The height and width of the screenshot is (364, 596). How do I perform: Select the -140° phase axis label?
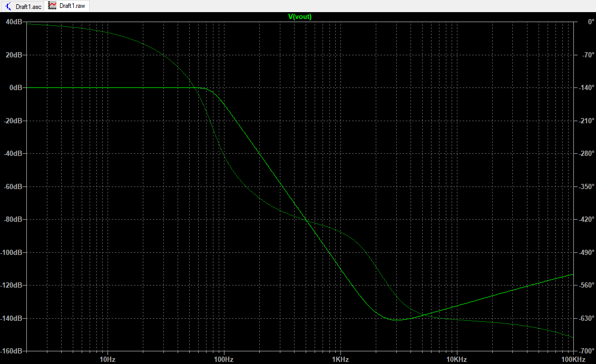point(586,88)
